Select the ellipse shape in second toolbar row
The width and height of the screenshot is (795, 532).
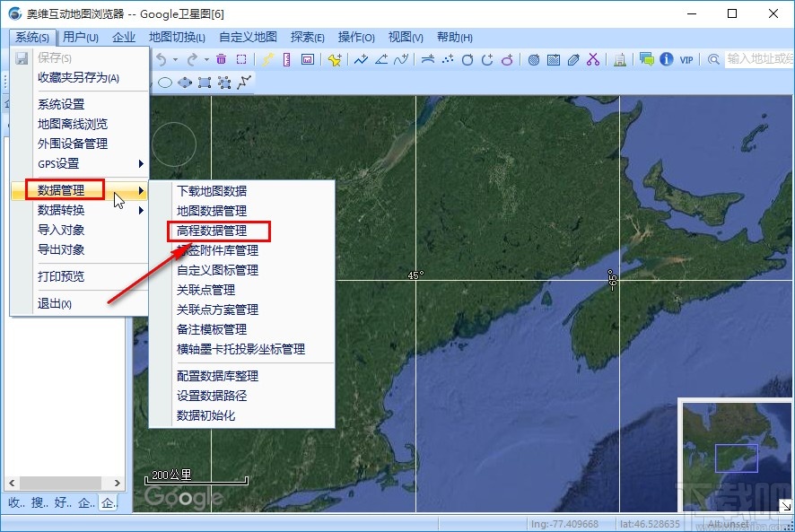165,83
